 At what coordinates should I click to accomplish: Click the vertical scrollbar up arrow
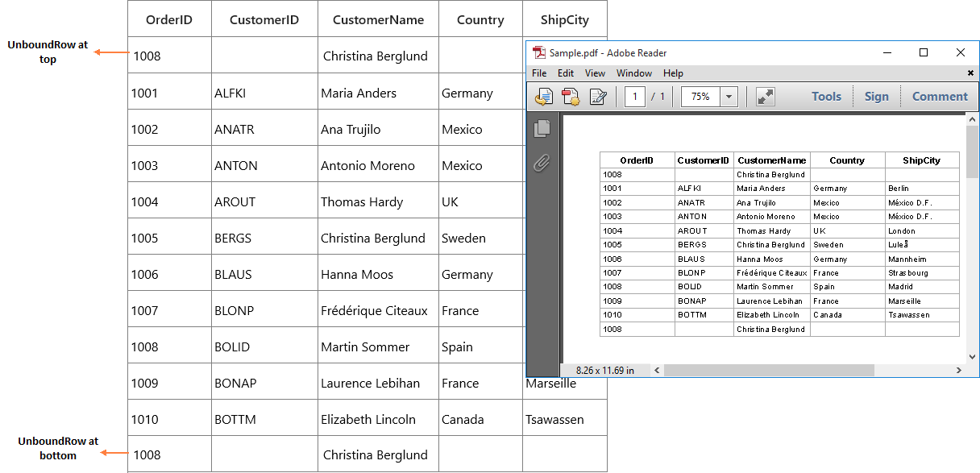pyautogui.click(x=973, y=119)
